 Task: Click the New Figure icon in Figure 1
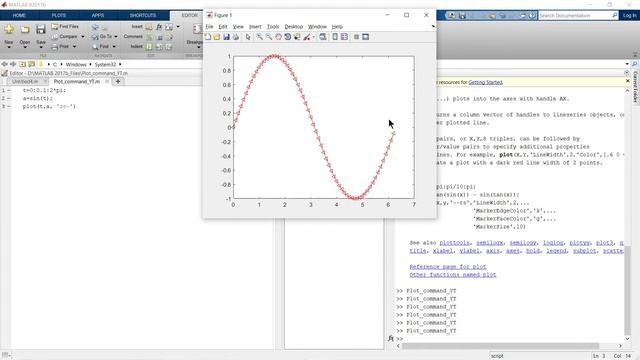[x=208, y=37]
